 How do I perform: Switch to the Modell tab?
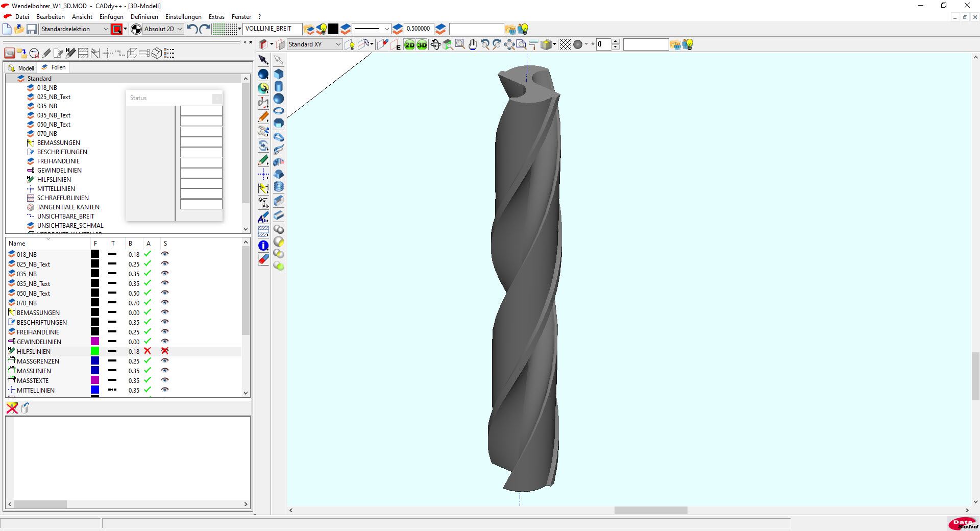click(x=21, y=68)
